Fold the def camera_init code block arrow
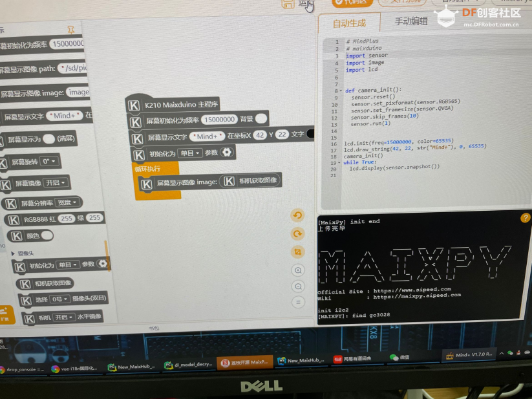This screenshot has width=532, height=399. click(x=341, y=91)
